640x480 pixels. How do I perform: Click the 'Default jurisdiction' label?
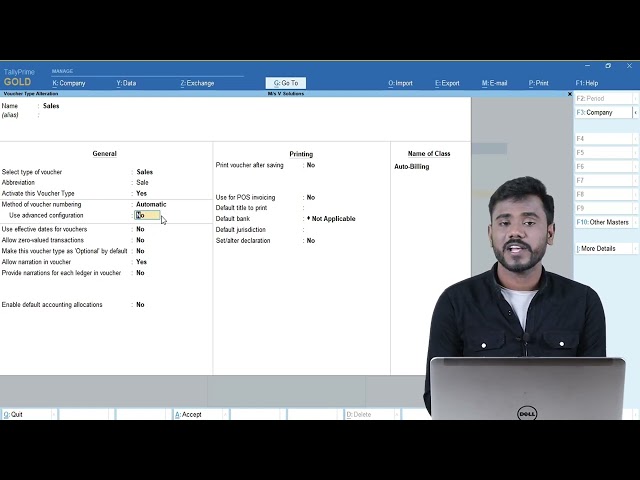point(240,230)
